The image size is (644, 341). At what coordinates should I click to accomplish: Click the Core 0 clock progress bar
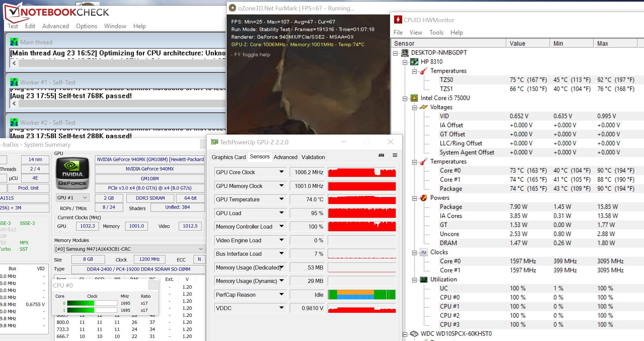point(92,303)
